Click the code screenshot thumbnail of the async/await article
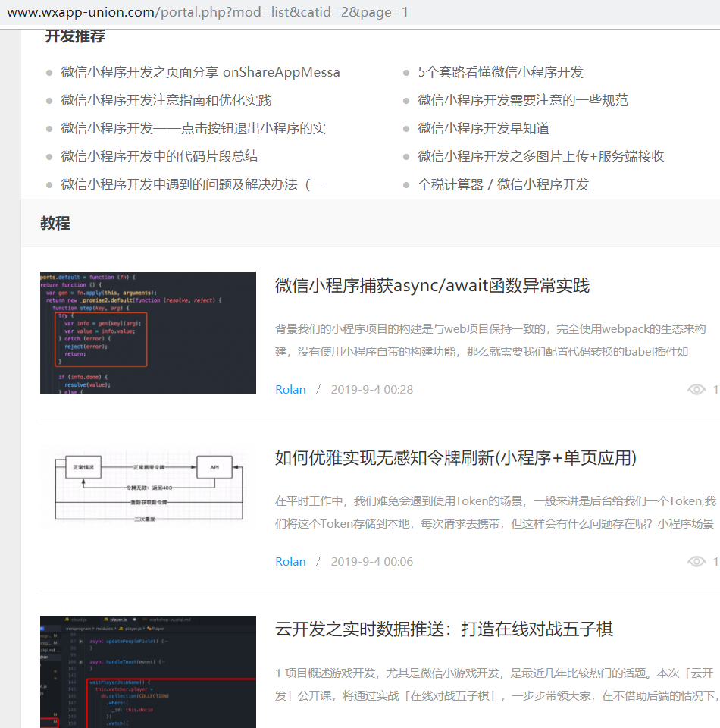The image size is (720, 728). pos(148,333)
